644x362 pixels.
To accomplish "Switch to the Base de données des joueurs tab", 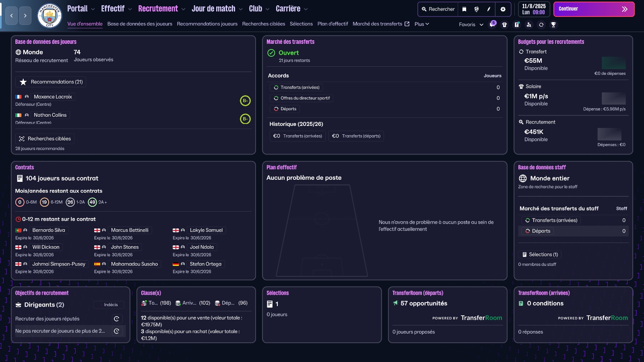I will pyautogui.click(x=139, y=24).
